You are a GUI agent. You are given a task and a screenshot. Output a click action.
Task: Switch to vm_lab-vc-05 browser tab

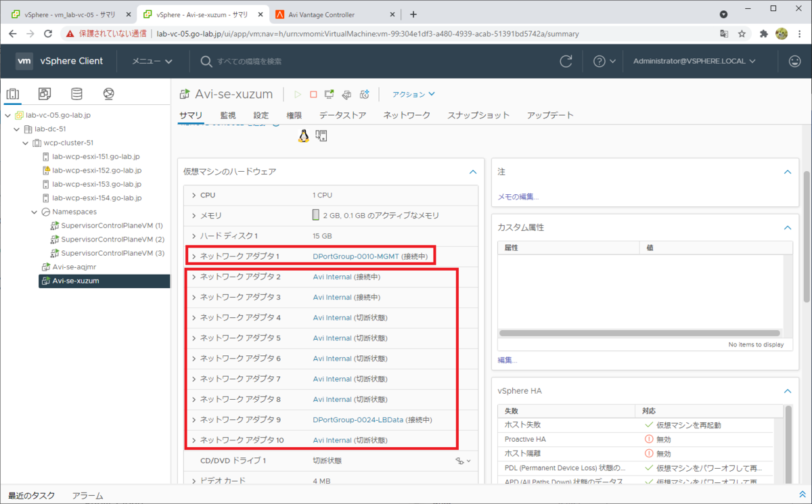coord(69,14)
